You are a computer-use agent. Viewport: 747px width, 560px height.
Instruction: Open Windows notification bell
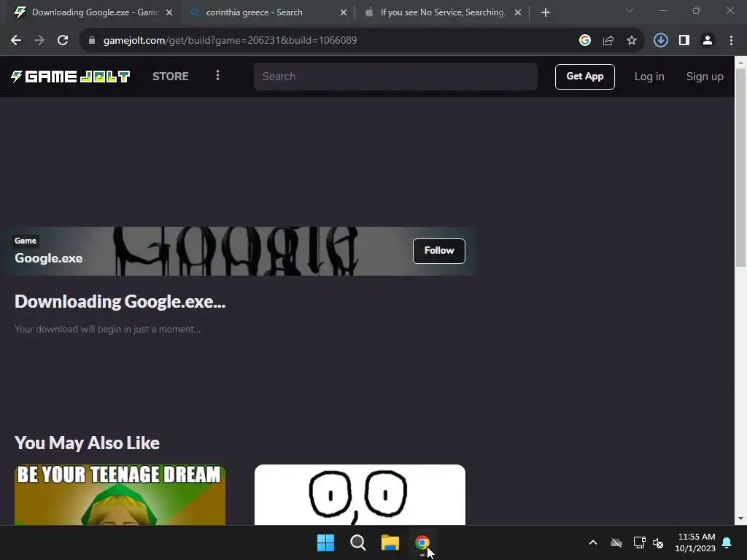727,542
